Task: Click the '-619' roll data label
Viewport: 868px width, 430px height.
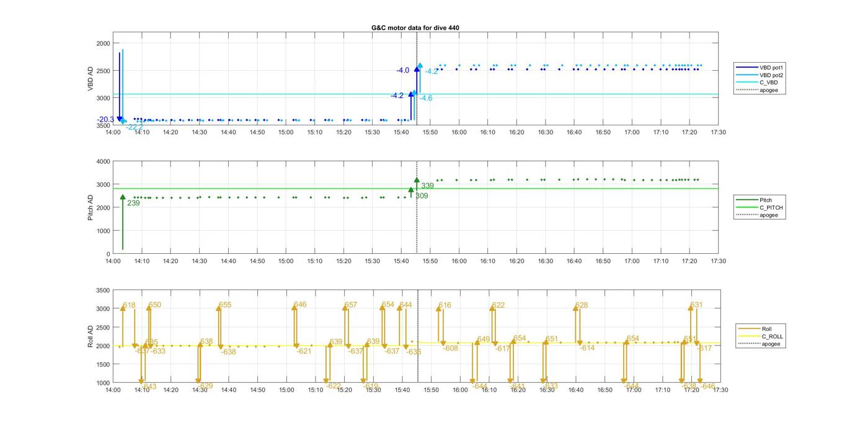Action: click(x=371, y=386)
